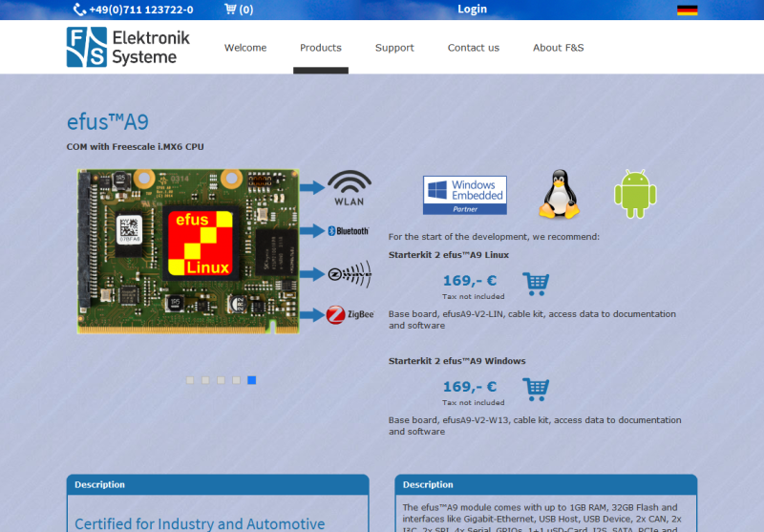
Task: Select the first image slider dot
Action: tap(190, 380)
